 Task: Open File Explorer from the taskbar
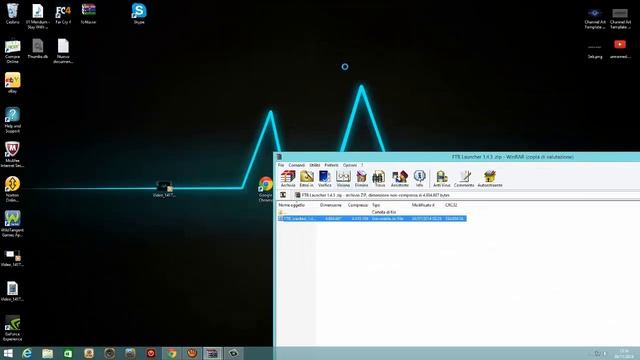pos(48,353)
